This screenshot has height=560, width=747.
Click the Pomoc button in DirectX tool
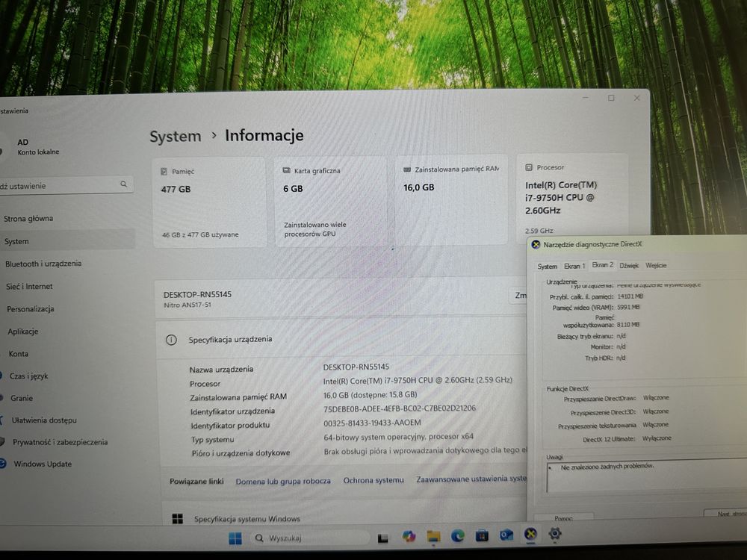pos(563,517)
